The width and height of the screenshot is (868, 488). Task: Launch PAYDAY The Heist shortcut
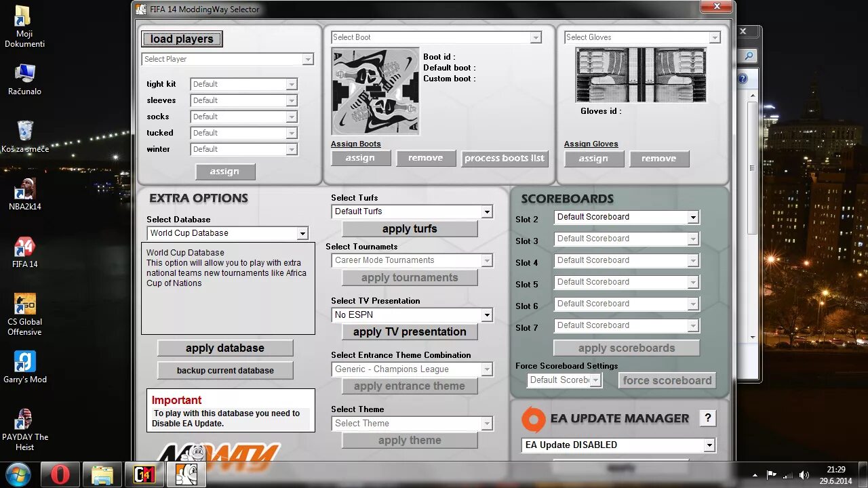click(24, 430)
